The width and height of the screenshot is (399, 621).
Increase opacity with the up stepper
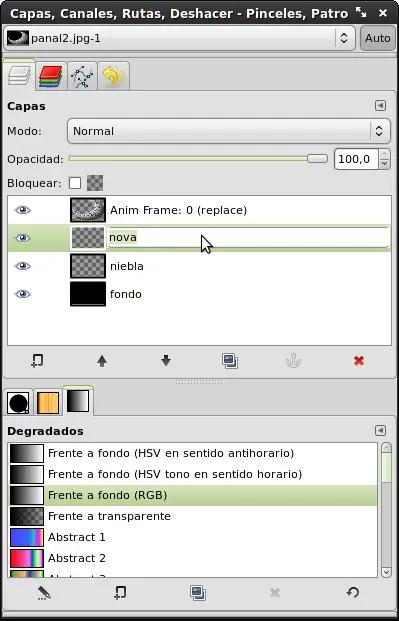(384, 154)
